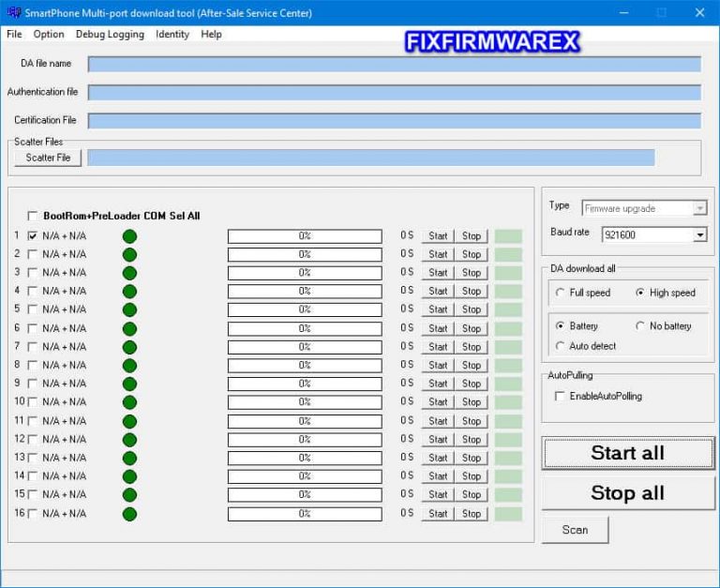Click Stop for port 6
The image size is (720, 588).
click(472, 328)
